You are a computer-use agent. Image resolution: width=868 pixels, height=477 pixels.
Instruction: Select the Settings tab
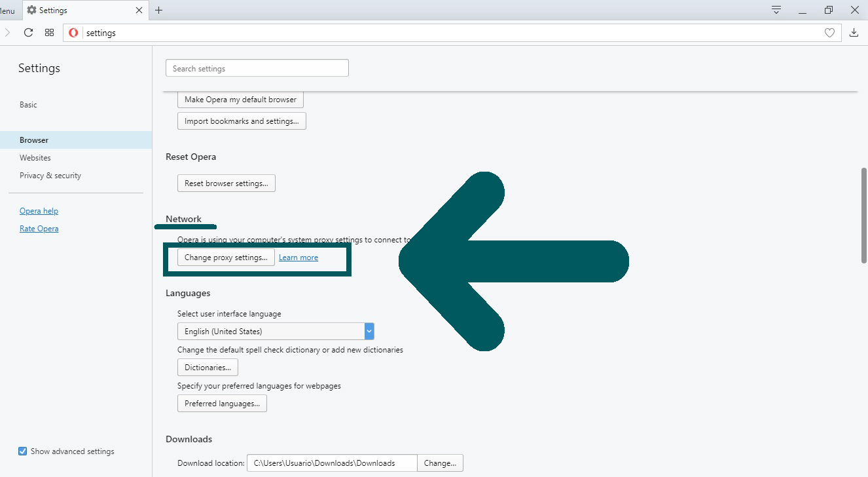[x=84, y=10]
